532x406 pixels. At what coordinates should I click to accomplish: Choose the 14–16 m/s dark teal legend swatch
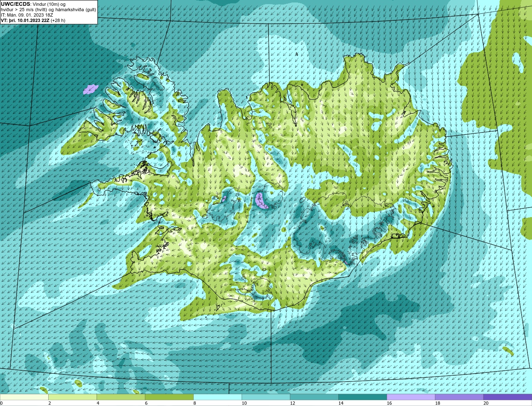point(363,397)
